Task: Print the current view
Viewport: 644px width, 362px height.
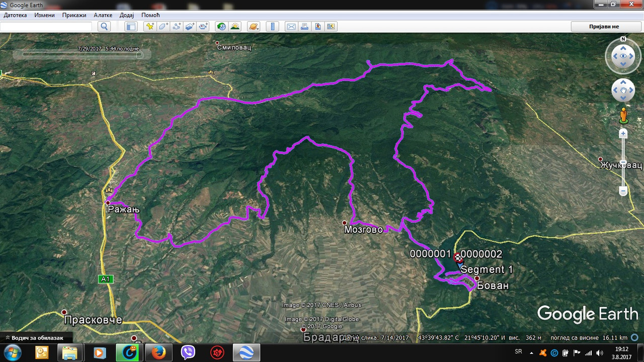Action: [x=304, y=27]
